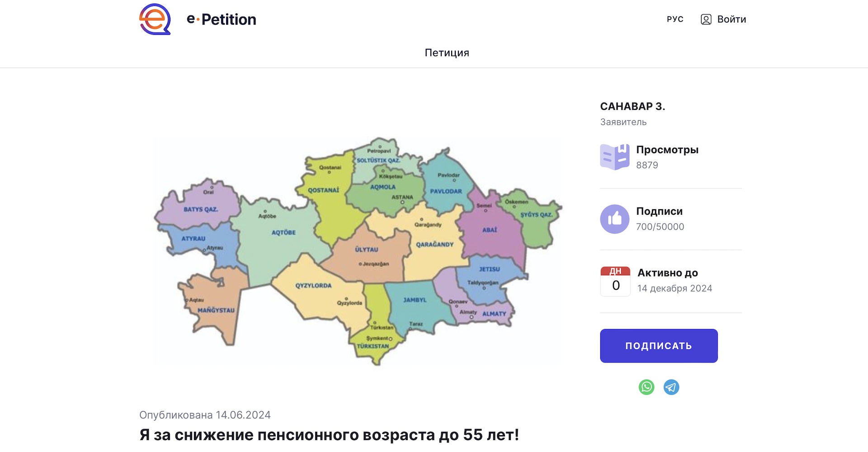The width and height of the screenshot is (868, 452).
Task: Click the petition title about pension age
Action: tap(329, 435)
